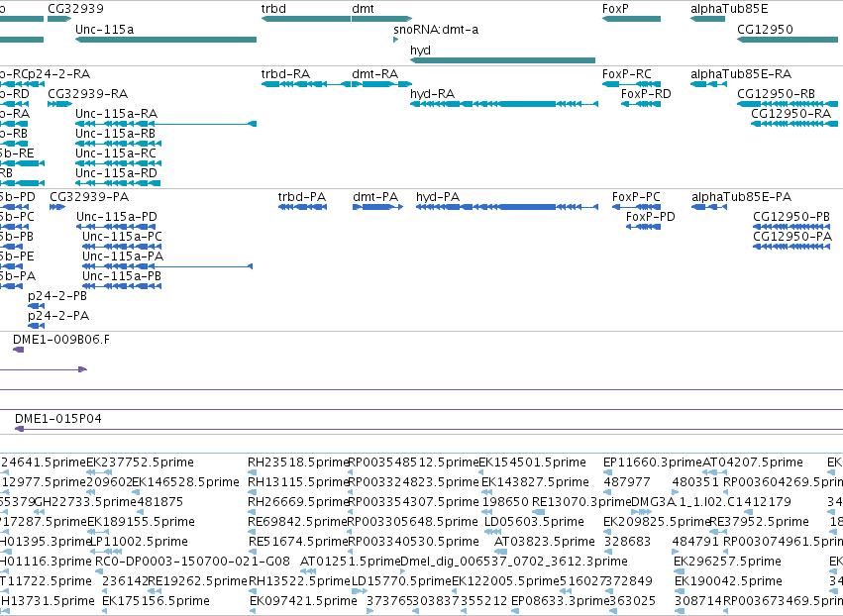Select the CG12950 gene label
Viewport: 843px width, 616px height.
(765, 29)
